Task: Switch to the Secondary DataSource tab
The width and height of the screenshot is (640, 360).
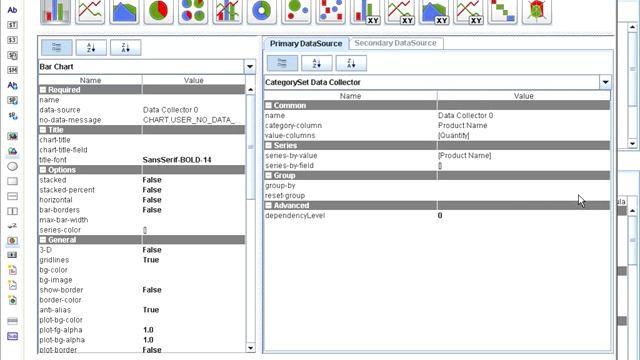Action: coord(395,43)
